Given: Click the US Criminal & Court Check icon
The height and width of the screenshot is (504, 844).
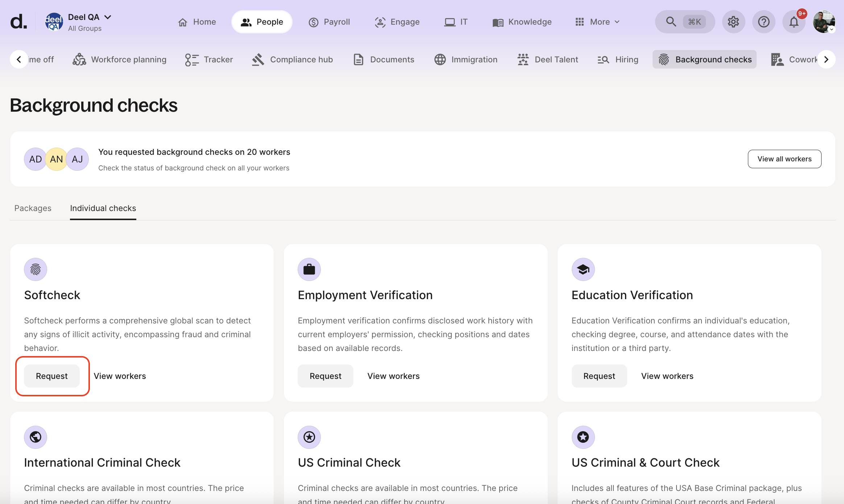Looking at the screenshot, I should pyautogui.click(x=583, y=437).
